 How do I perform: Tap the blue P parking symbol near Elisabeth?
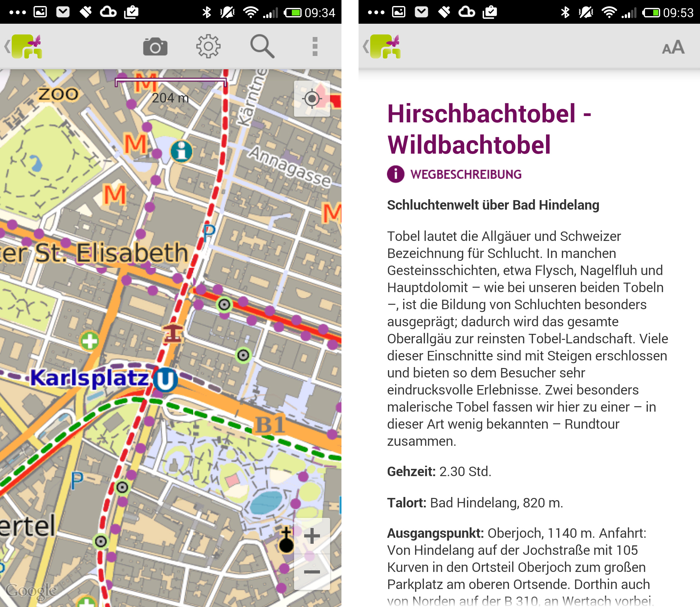click(209, 232)
